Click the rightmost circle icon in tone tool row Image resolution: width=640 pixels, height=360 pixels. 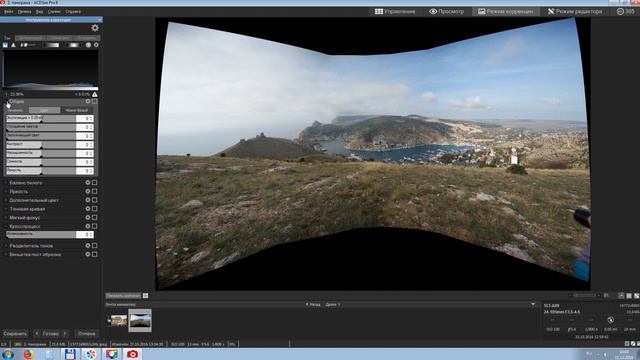tap(96, 45)
